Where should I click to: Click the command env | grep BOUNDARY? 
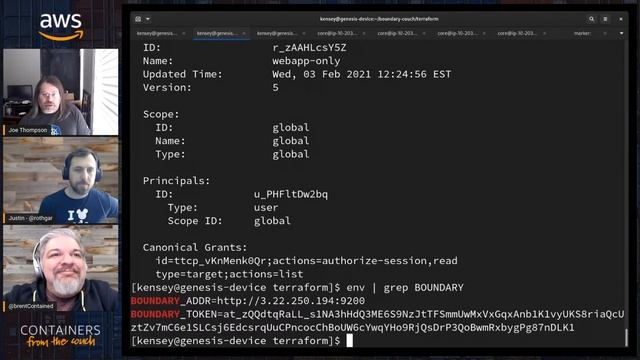tap(405, 288)
